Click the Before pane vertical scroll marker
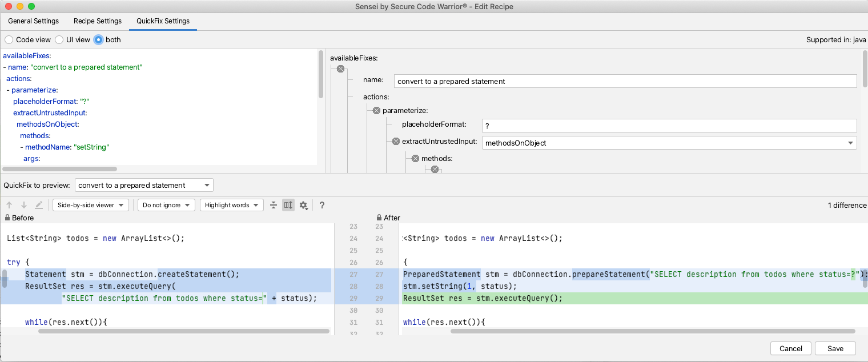This screenshot has height=362, width=868. pos(5,280)
